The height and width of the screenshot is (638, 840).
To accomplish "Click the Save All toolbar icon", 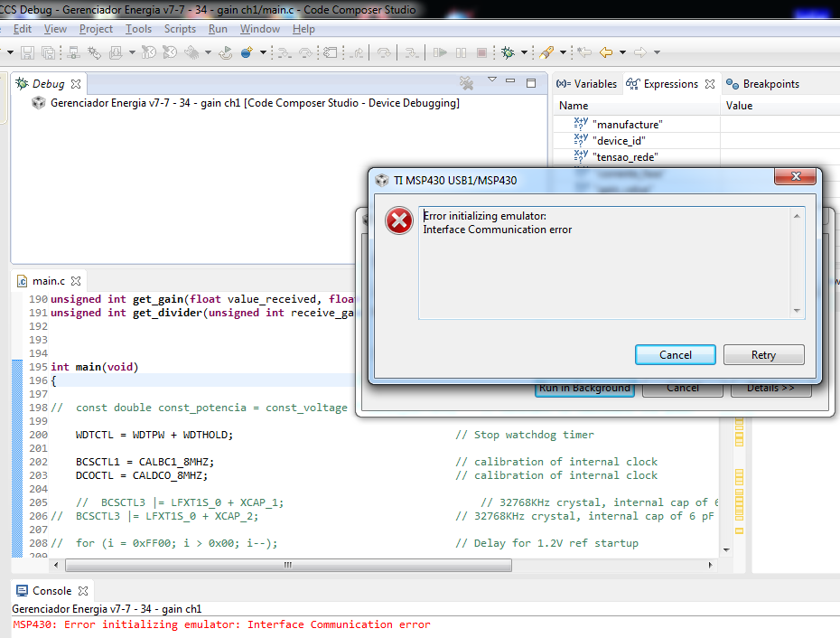I will [x=48, y=52].
